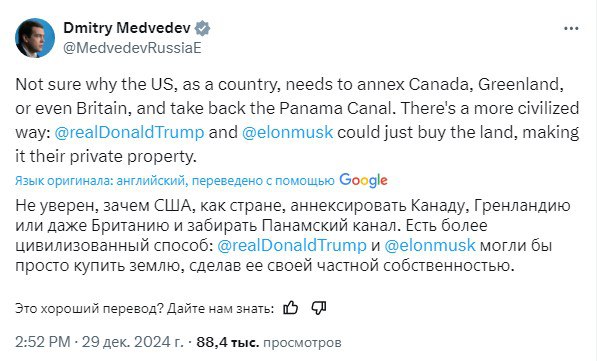597x361 pixels.
Task: Open the @MedvedevRussiaE handle
Action: (x=132, y=48)
